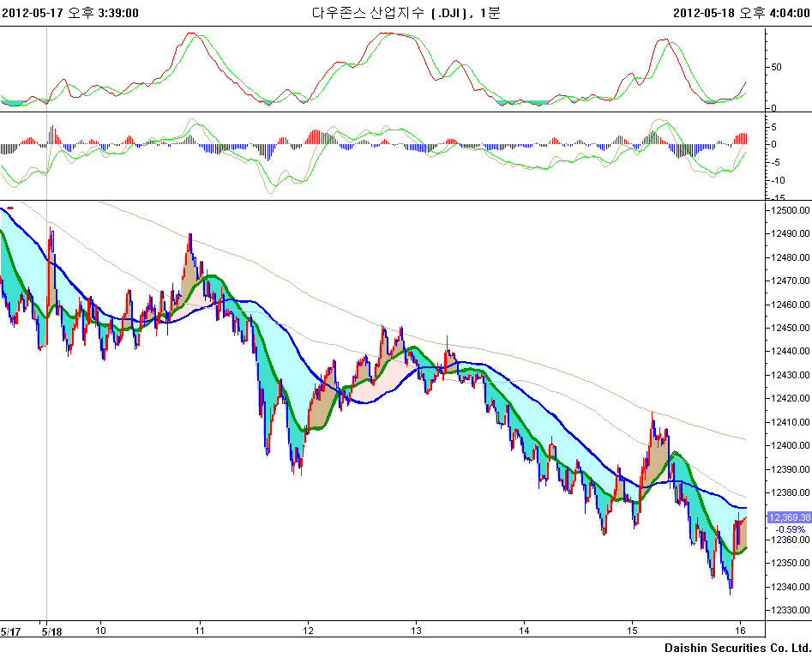Click the Daishin Securities Co. Ltd. text
Image resolution: width=812 pixels, height=658 pixels.
click(x=737, y=648)
